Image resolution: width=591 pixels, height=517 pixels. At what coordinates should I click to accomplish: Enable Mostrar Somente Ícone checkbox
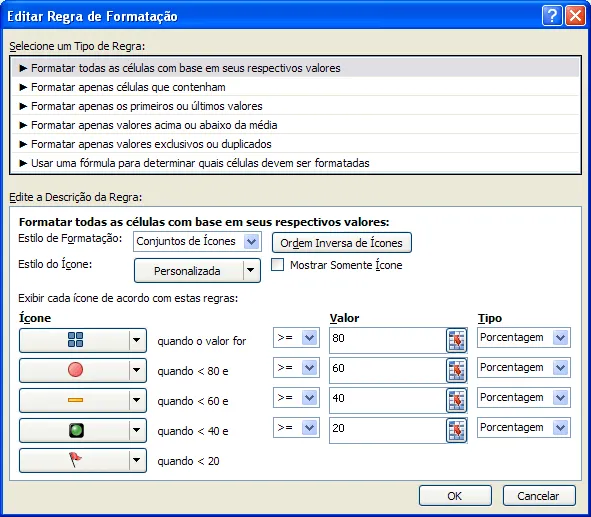coord(277,265)
